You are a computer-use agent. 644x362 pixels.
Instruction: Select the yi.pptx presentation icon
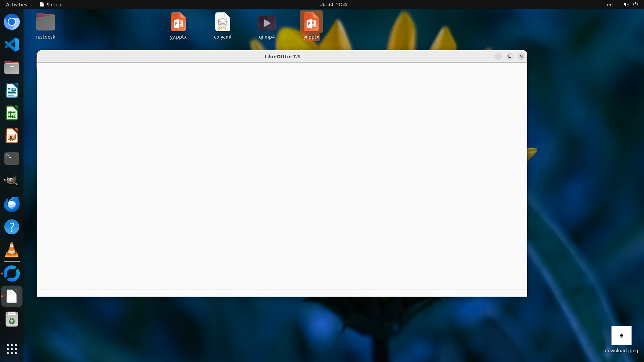tap(311, 23)
